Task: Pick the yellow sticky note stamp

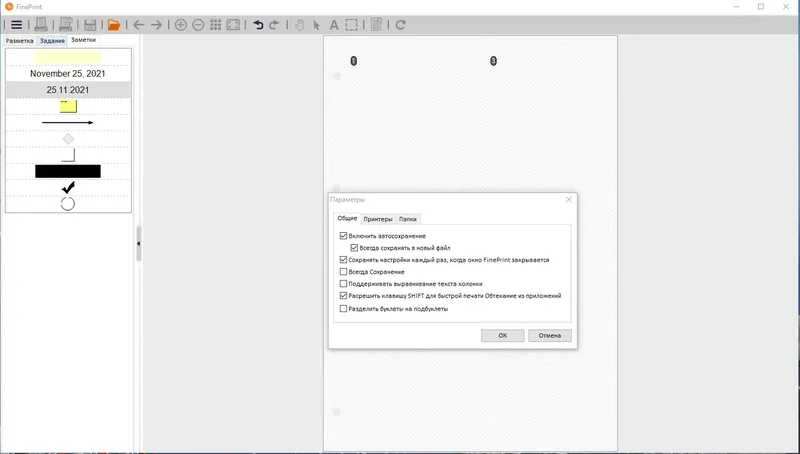Action: pyautogui.click(x=68, y=106)
